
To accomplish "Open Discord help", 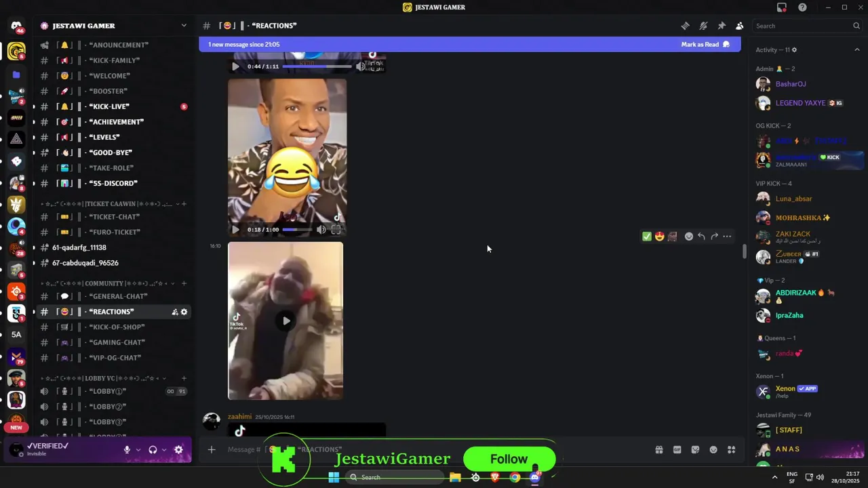I will [x=802, y=7].
